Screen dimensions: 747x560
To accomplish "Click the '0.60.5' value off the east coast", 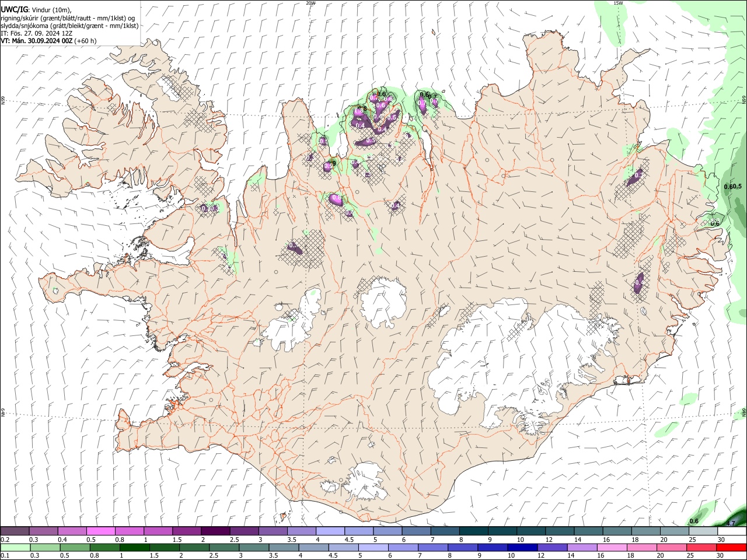I will (x=732, y=187).
